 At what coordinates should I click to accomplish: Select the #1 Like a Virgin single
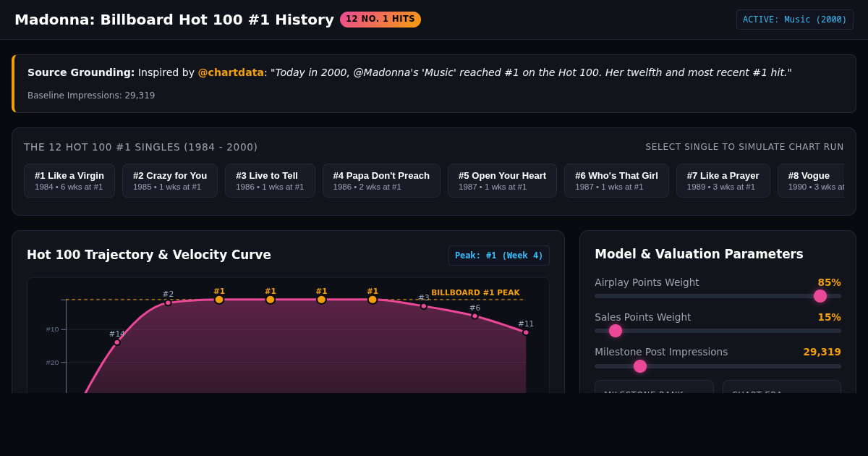click(x=69, y=181)
